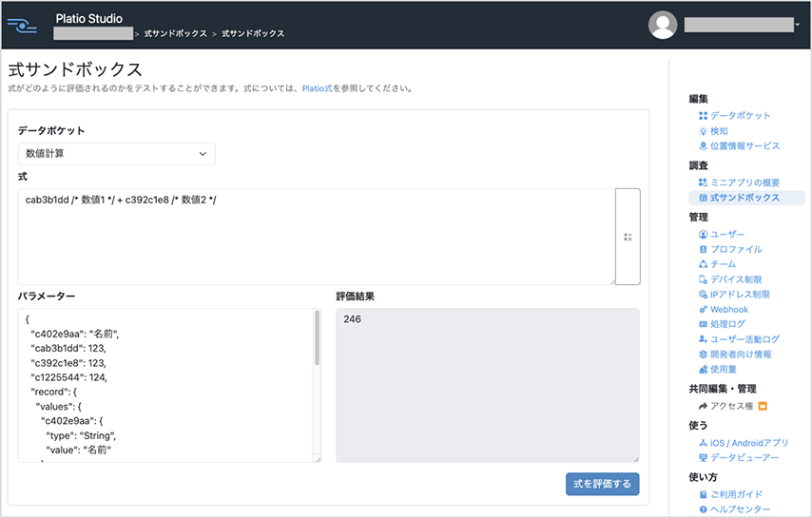Image resolution: width=812 pixels, height=518 pixels.
Task: Open 開発者向け情報 in the sidebar
Action: click(741, 355)
